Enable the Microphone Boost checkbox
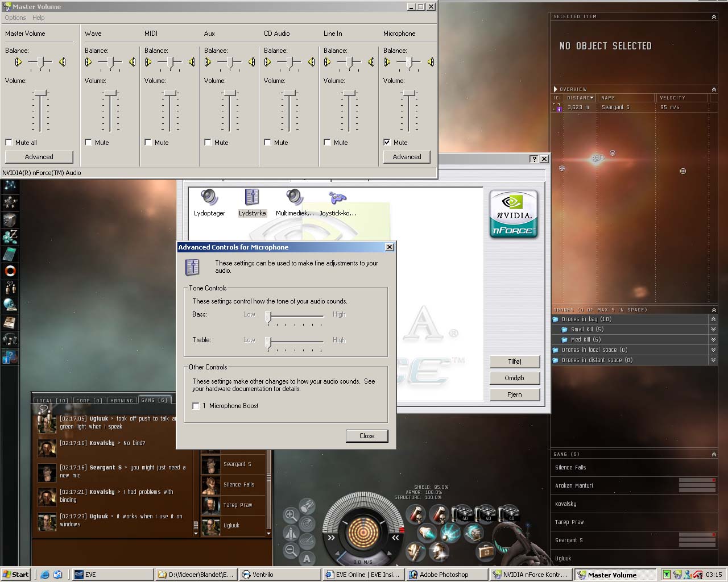 pos(196,406)
